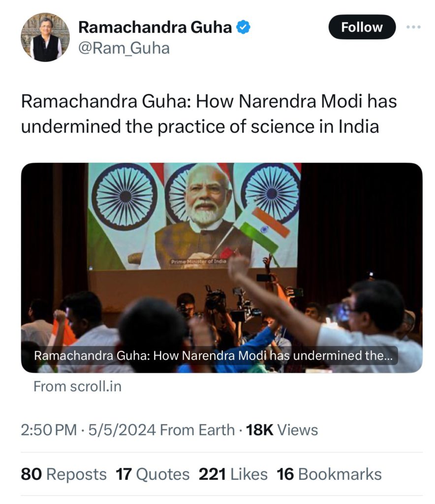This screenshot has width=435, height=504.
Task: Open the 16 Bookmarks count
Action: (329, 474)
